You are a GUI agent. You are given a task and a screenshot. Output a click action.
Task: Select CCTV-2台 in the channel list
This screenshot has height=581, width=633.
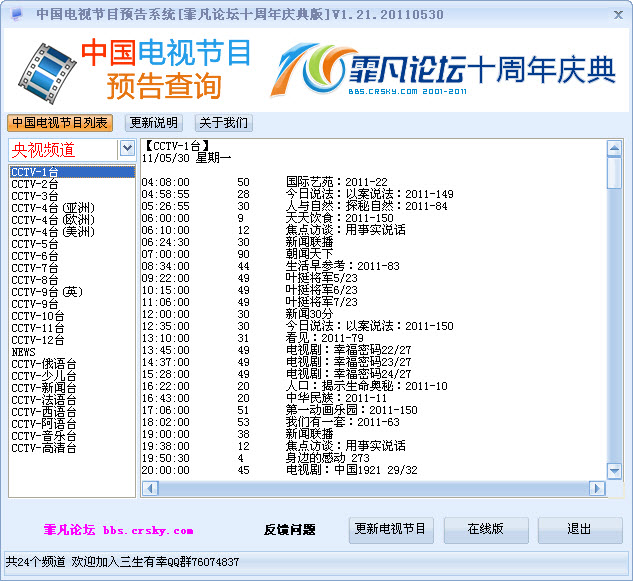tap(35, 184)
